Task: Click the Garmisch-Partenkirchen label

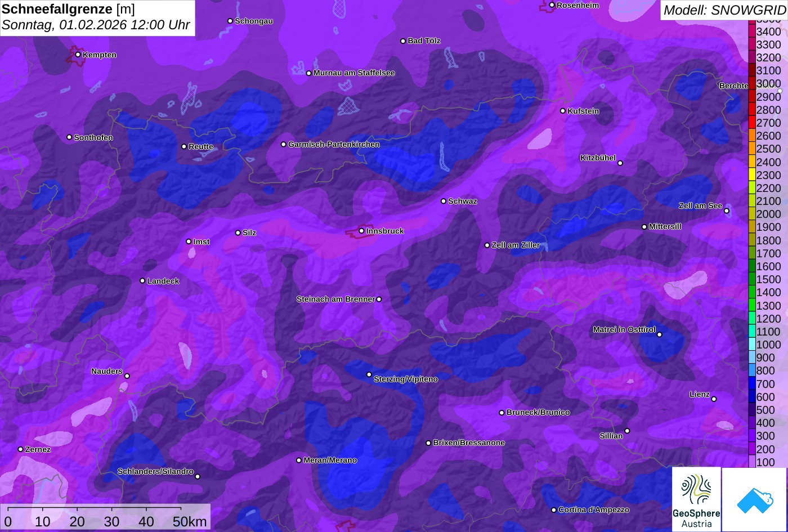Action: tap(334, 145)
